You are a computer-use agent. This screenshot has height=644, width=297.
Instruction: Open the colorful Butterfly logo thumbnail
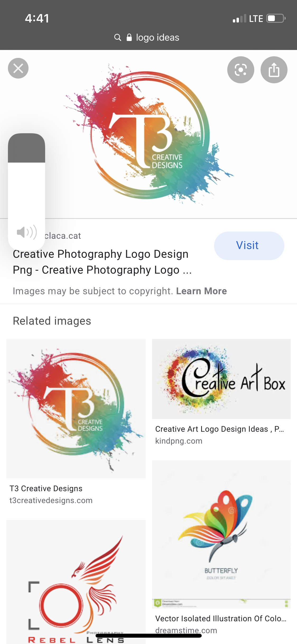[221, 534]
